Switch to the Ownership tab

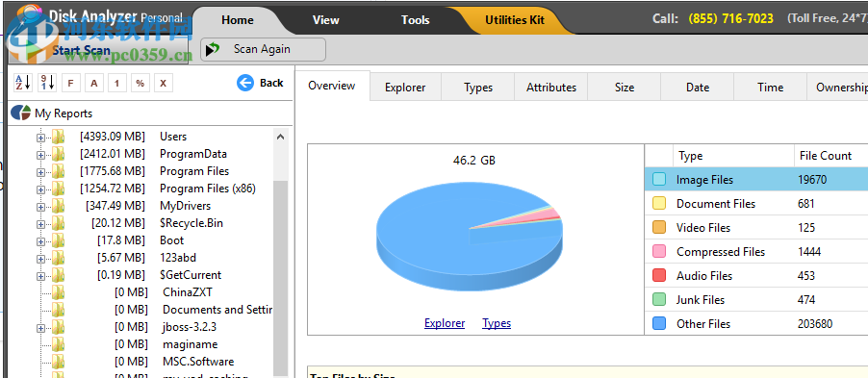(838, 88)
